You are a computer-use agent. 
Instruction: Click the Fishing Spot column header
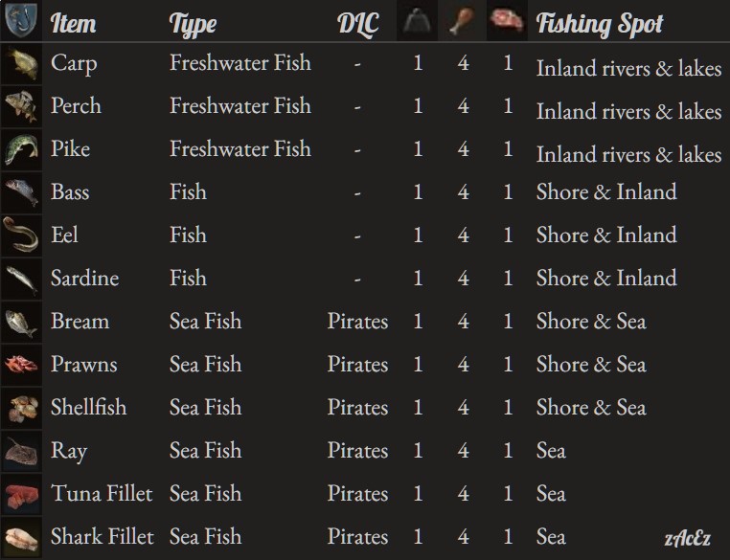(x=600, y=23)
